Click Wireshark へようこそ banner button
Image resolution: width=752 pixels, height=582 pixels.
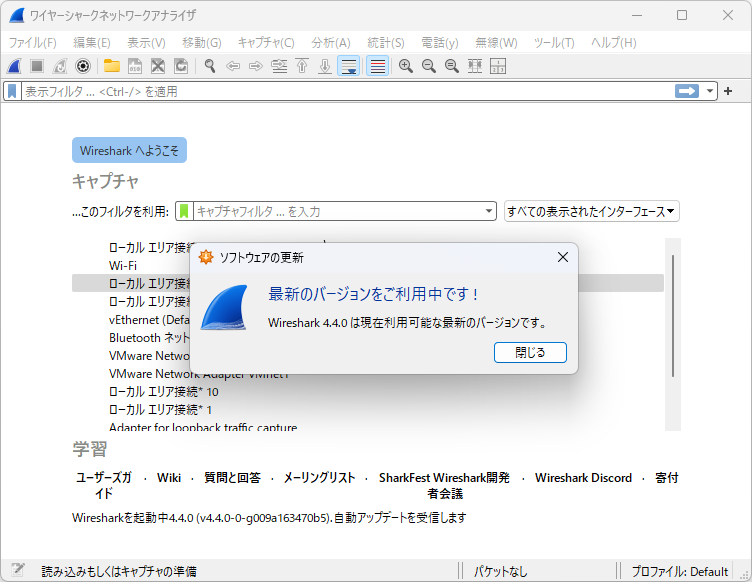click(x=129, y=150)
